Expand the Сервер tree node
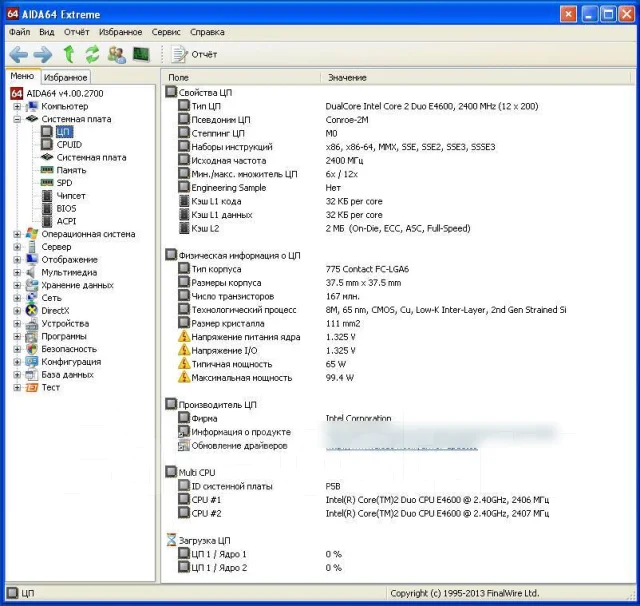Screen dimensions: 640x606 17,247
